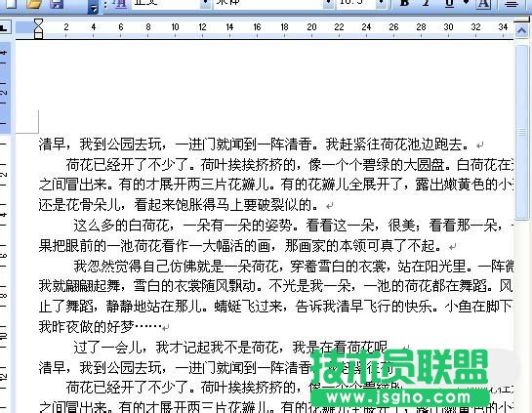Click the ruler at the 10 mark
This screenshot has height=413, width=532.
[175, 27]
